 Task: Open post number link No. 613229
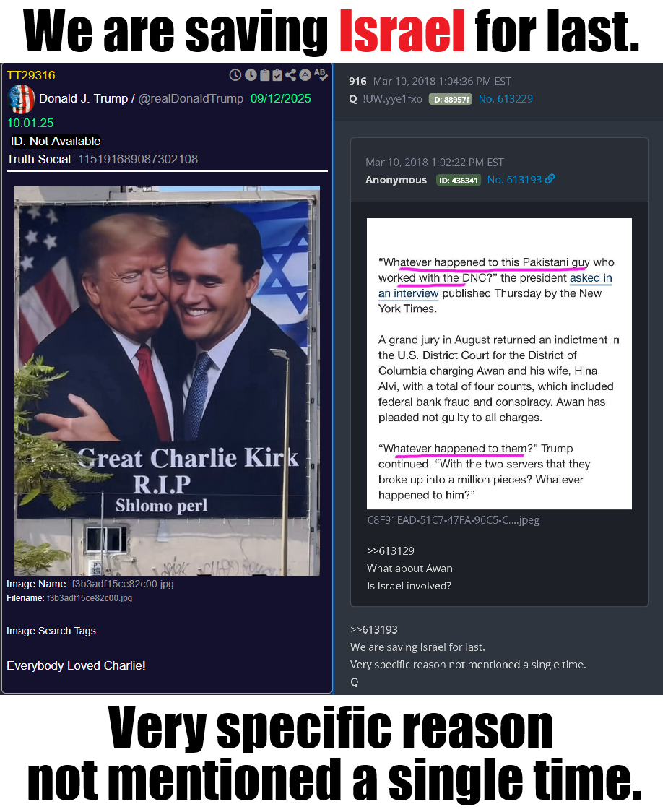(506, 99)
